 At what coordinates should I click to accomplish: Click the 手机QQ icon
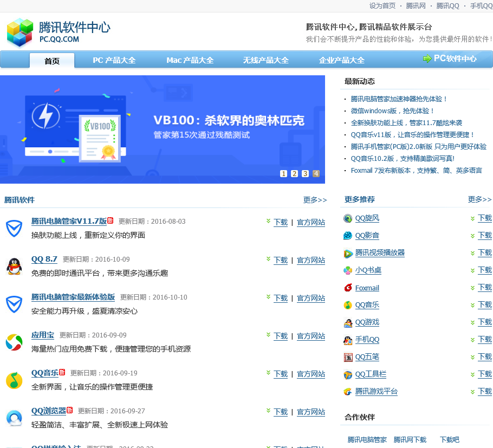coord(348,340)
